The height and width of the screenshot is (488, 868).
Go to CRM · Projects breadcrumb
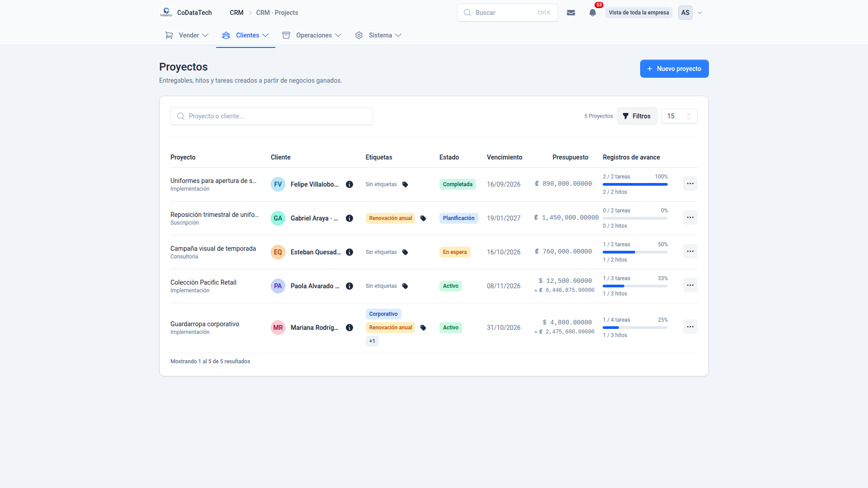point(277,13)
